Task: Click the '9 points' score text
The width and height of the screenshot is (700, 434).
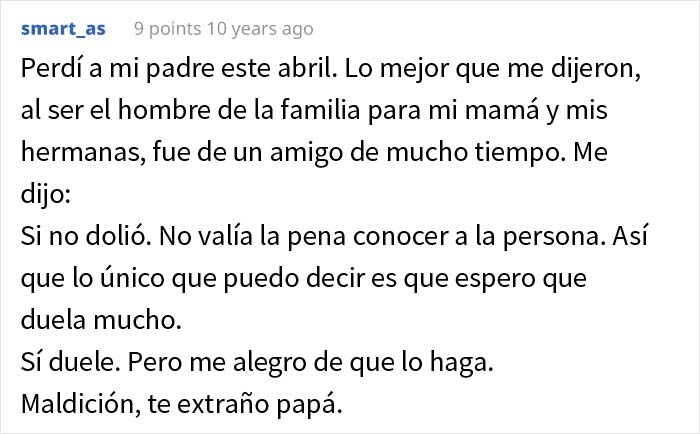Action: pyautogui.click(x=167, y=29)
